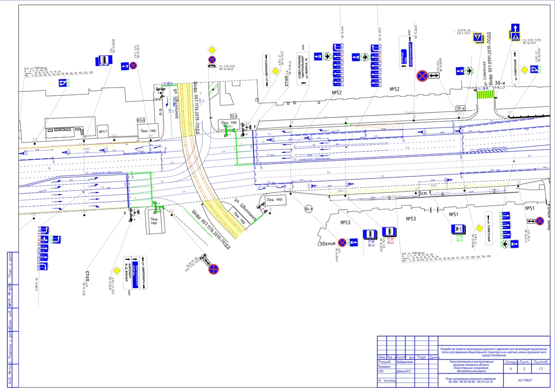The width and height of the screenshot is (555, 392).
Task: Click the no-stopping sign with the tow-truck plate
Action: [212, 60]
